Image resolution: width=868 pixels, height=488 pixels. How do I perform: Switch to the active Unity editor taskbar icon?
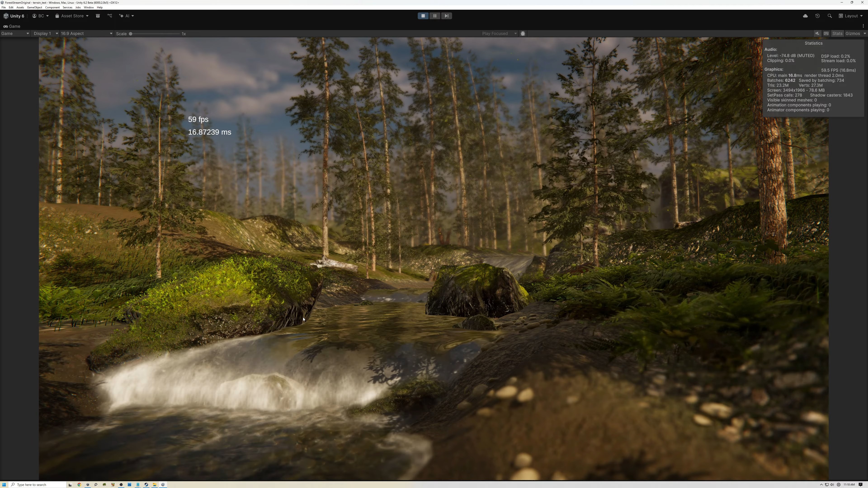pyautogui.click(x=163, y=485)
